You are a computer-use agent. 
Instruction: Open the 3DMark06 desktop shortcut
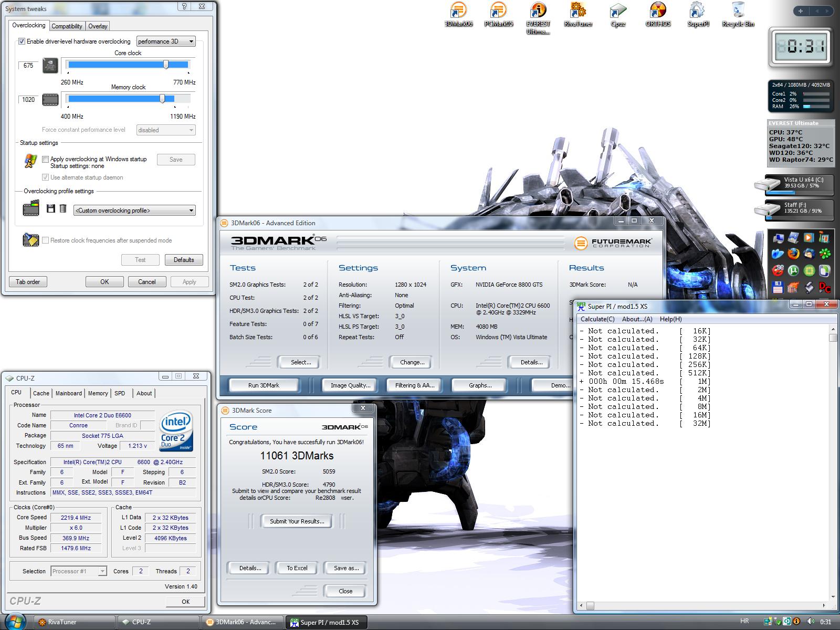pyautogui.click(x=458, y=15)
